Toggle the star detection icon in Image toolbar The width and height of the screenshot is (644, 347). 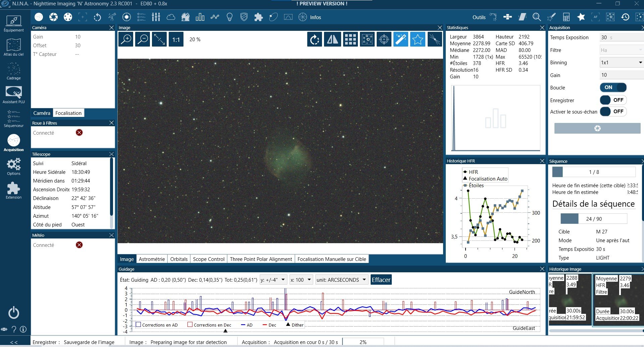[x=418, y=40]
